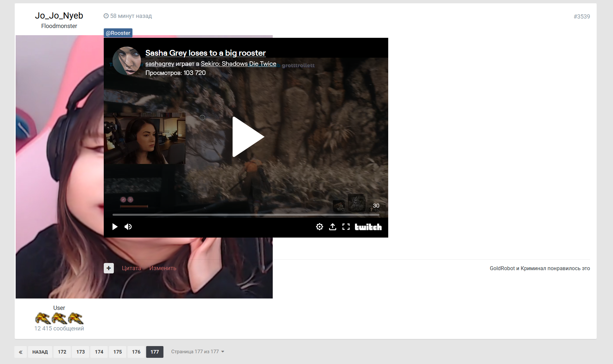Go to page 176
Screen dimensions: 613x364
[x=136, y=352]
